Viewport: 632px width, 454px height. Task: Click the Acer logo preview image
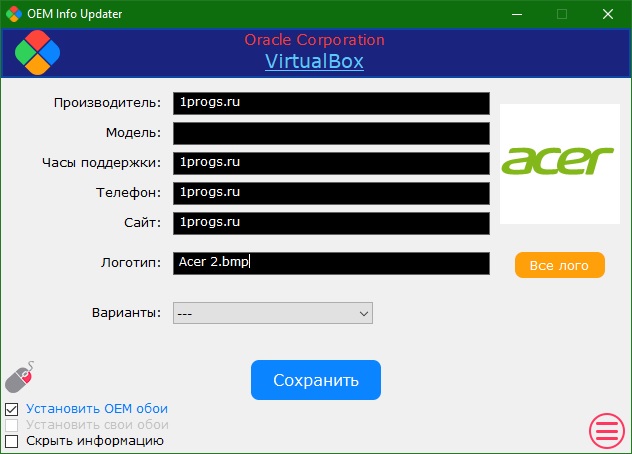560,164
